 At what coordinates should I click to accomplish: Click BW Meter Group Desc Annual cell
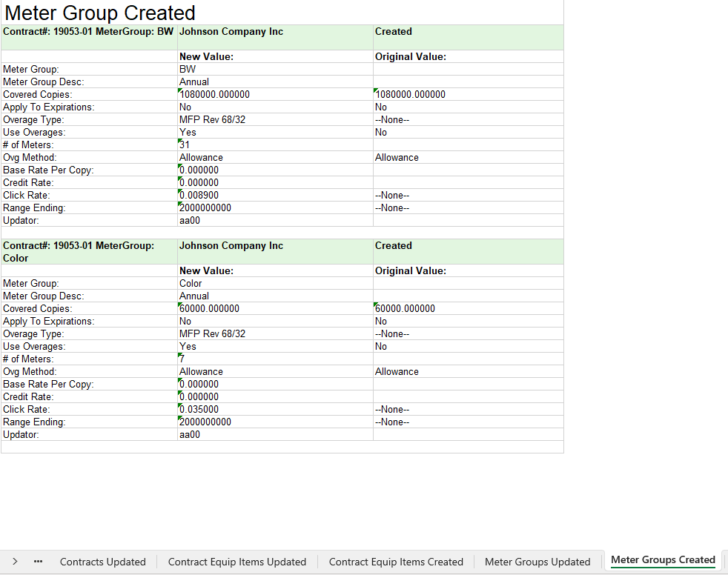point(275,82)
